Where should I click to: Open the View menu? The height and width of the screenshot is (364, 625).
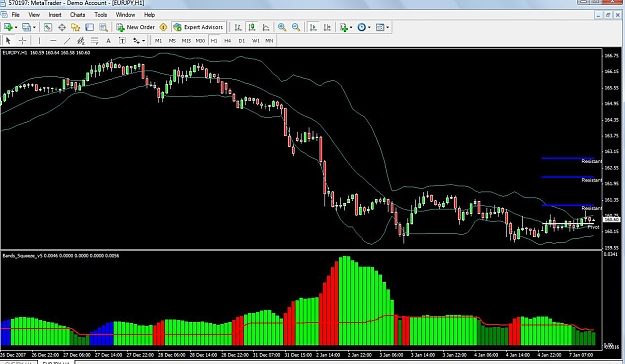(34, 15)
